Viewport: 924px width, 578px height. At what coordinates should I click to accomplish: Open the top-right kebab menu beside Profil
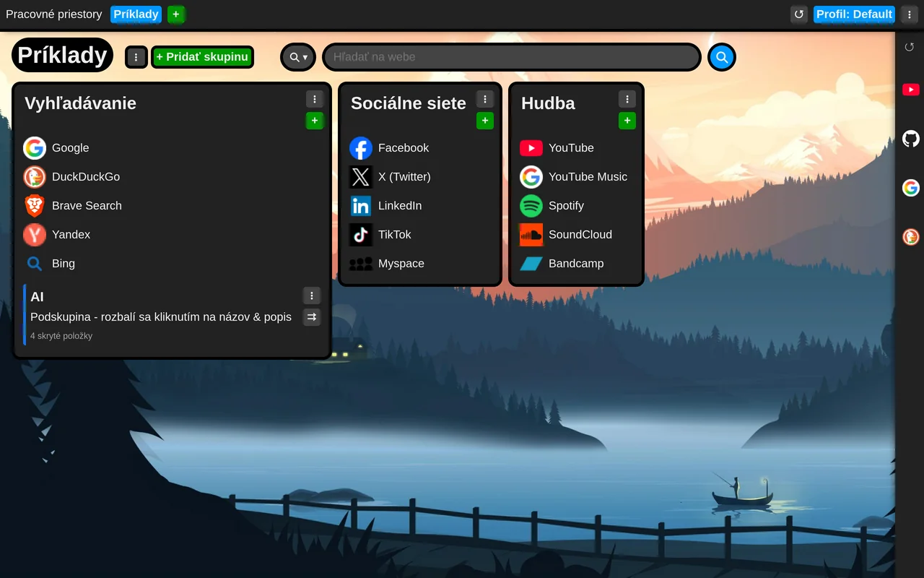pos(909,14)
